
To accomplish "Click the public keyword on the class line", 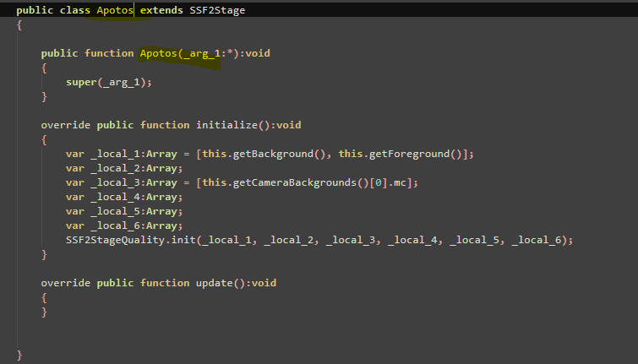I will click(x=35, y=10).
